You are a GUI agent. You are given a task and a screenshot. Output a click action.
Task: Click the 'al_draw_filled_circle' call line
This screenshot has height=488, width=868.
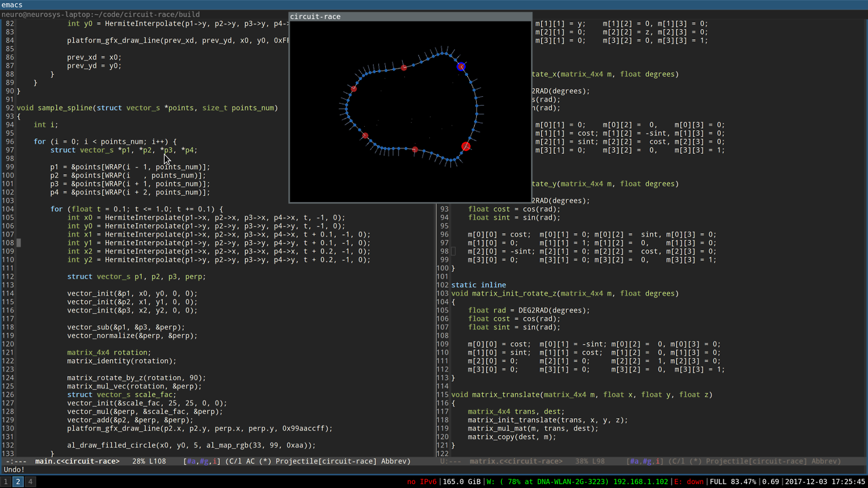coord(191,445)
